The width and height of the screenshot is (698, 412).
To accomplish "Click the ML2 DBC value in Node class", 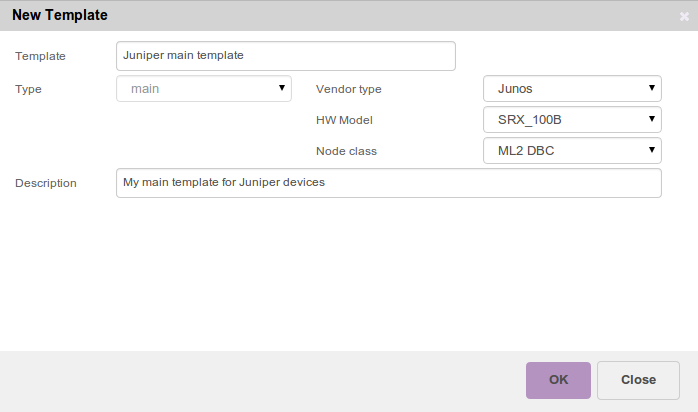I will [527, 151].
